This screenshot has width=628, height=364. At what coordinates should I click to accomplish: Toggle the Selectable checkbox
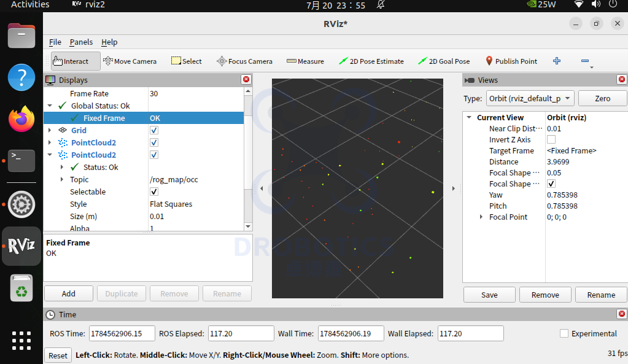154,192
